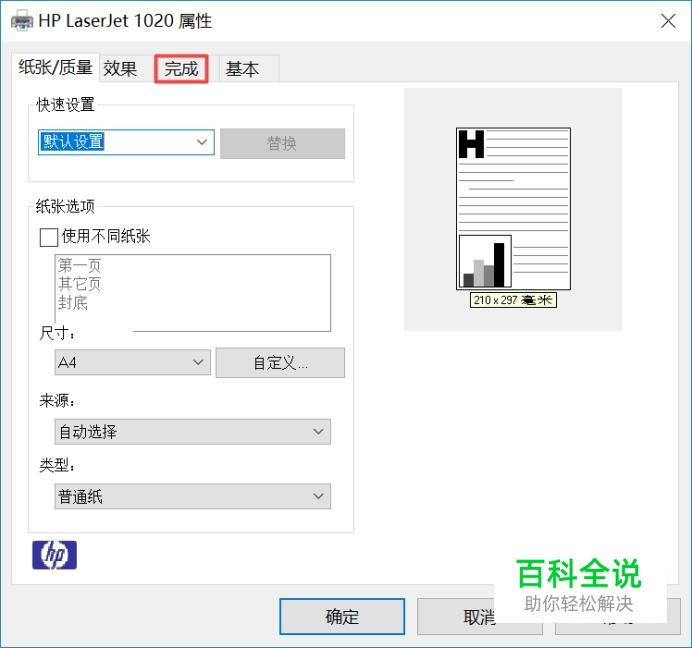Open the 效果 tab
Screen dimensions: 692x648
tap(120, 68)
